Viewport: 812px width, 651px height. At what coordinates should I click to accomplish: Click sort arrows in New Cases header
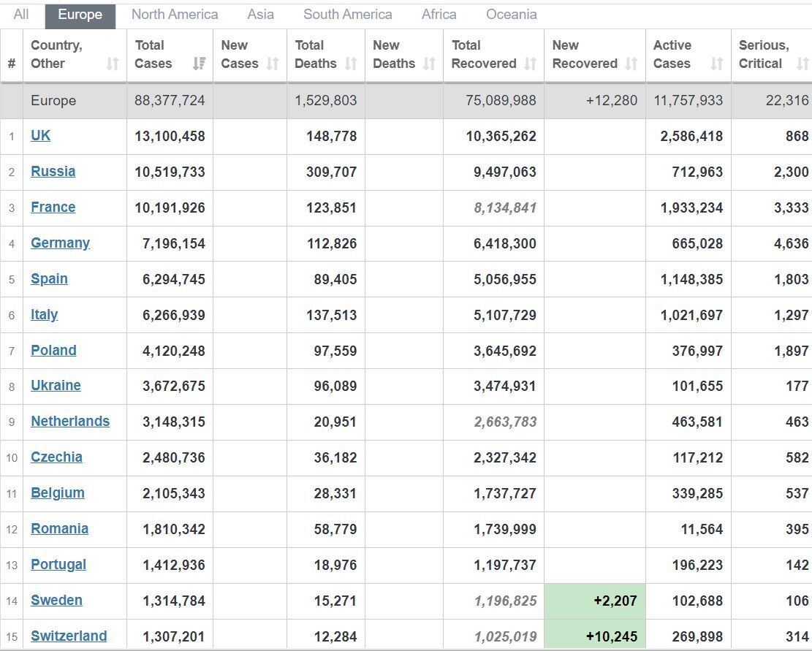[x=273, y=64]
